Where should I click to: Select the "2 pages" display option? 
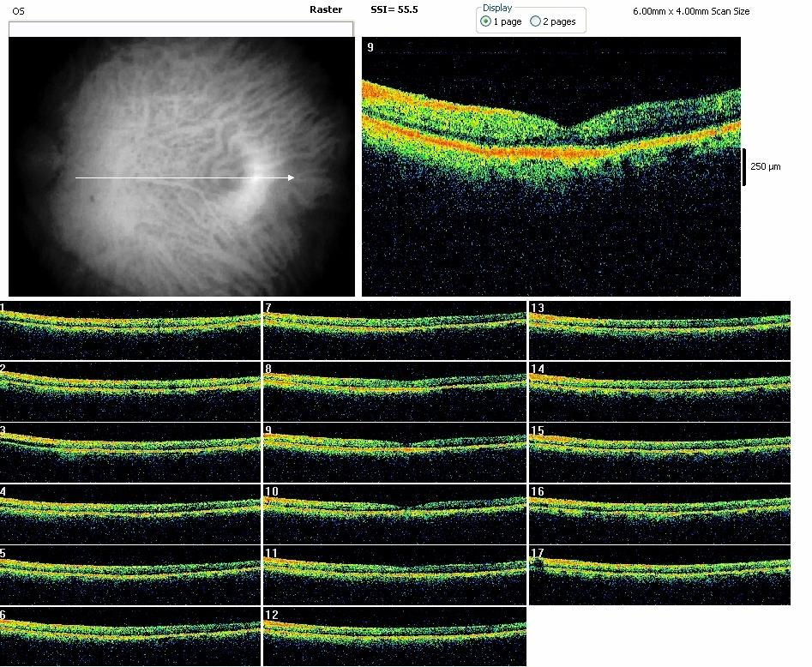536,21
